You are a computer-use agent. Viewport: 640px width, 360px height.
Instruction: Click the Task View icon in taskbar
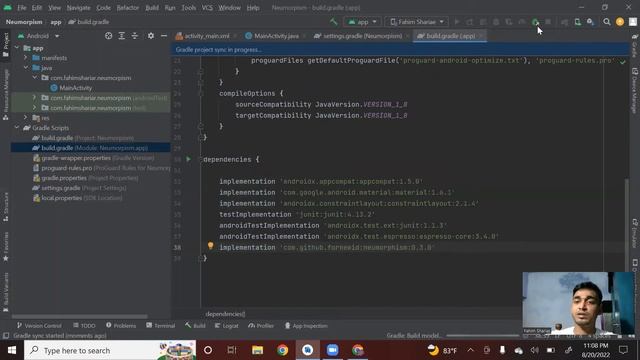click(232, 350)
